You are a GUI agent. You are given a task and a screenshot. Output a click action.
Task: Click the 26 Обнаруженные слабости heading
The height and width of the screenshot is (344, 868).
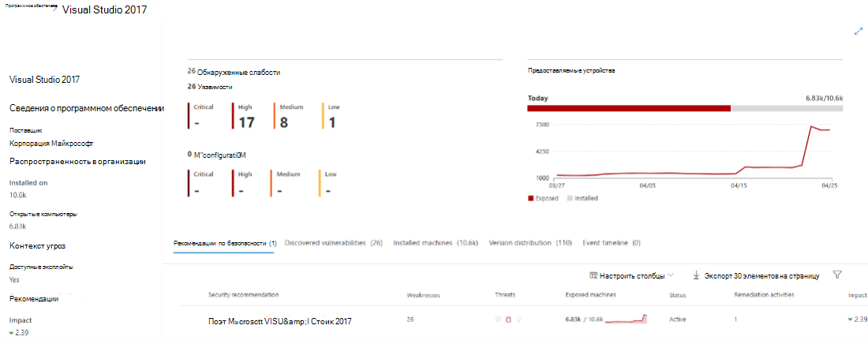[x=234, y=72]
